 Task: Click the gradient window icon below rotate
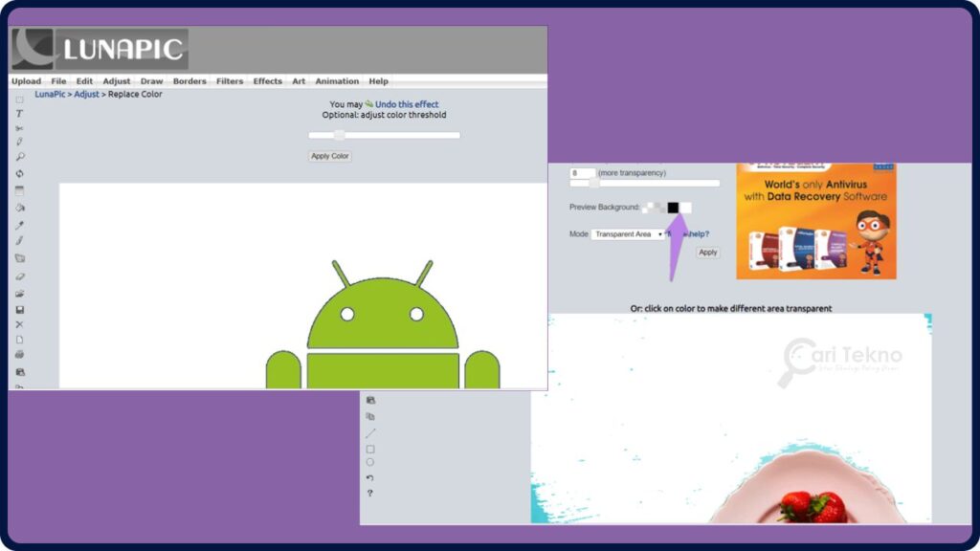click(19, 190)
